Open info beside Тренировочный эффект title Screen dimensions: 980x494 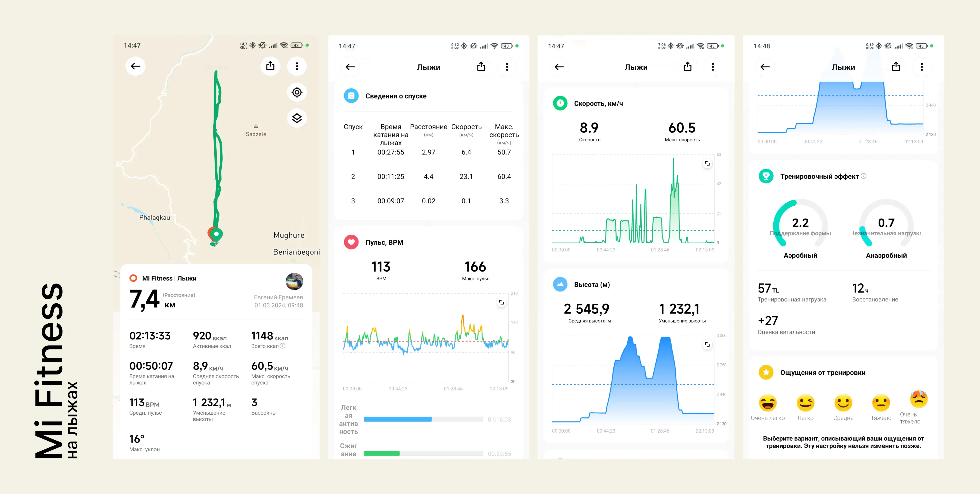click(863, 176)
